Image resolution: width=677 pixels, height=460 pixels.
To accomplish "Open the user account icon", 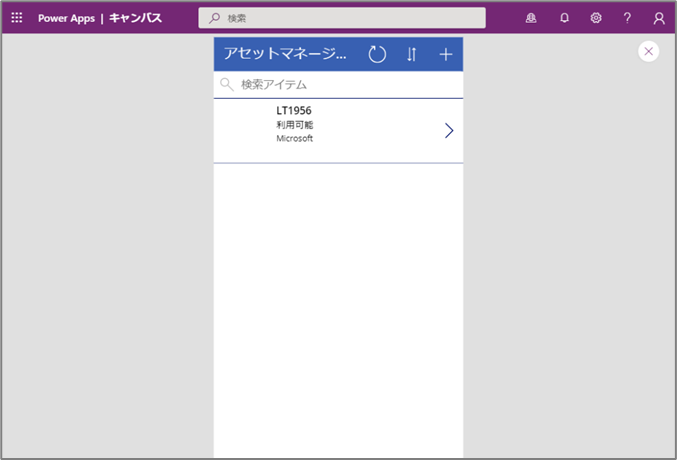I will tap(659, 18).
